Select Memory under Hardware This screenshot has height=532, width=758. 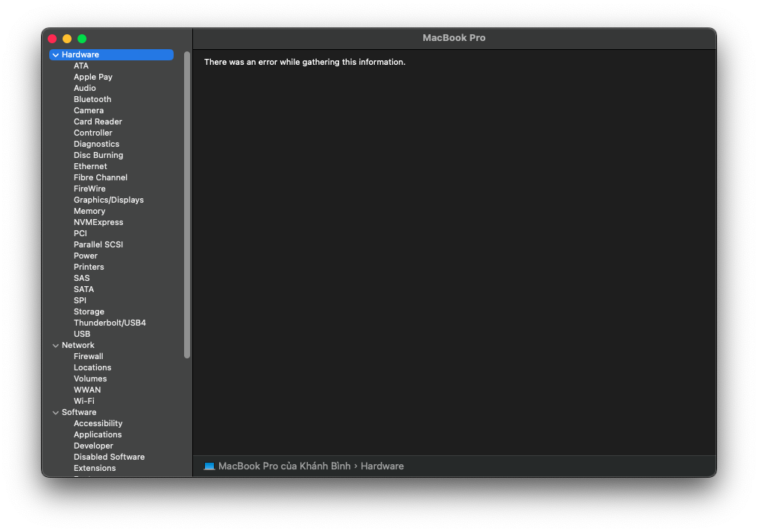click(x=89, y=211)
